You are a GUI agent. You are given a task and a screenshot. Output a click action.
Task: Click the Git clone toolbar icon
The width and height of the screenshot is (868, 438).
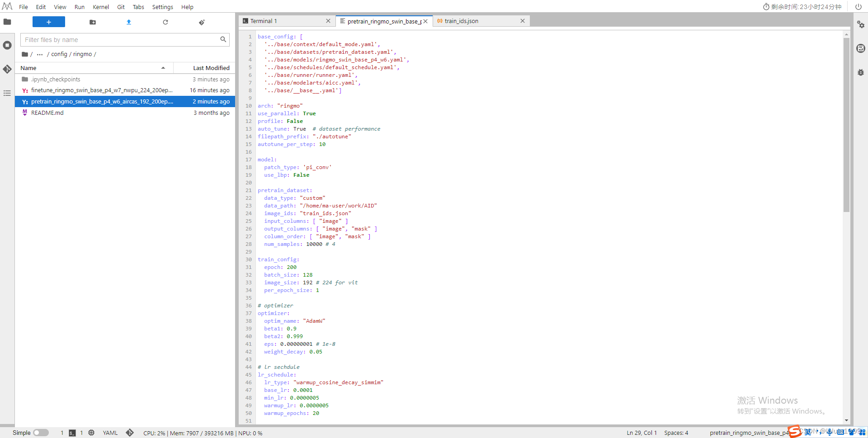202,22
